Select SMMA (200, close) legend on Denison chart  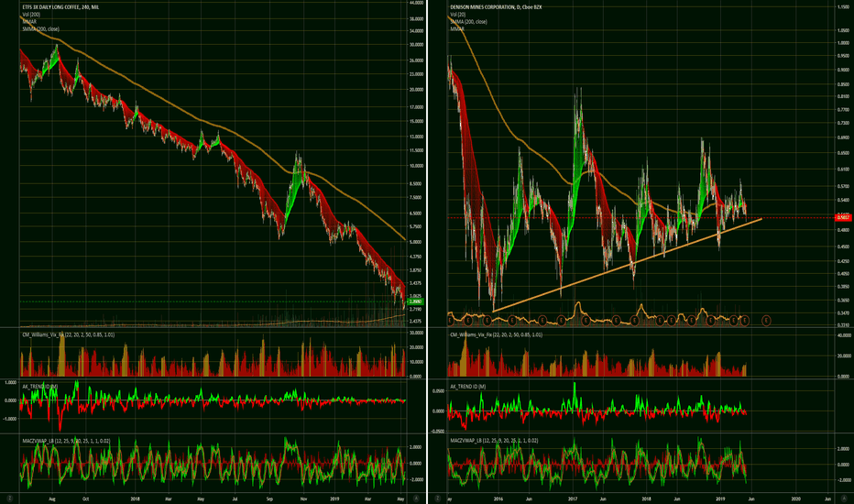pos(468,22)
